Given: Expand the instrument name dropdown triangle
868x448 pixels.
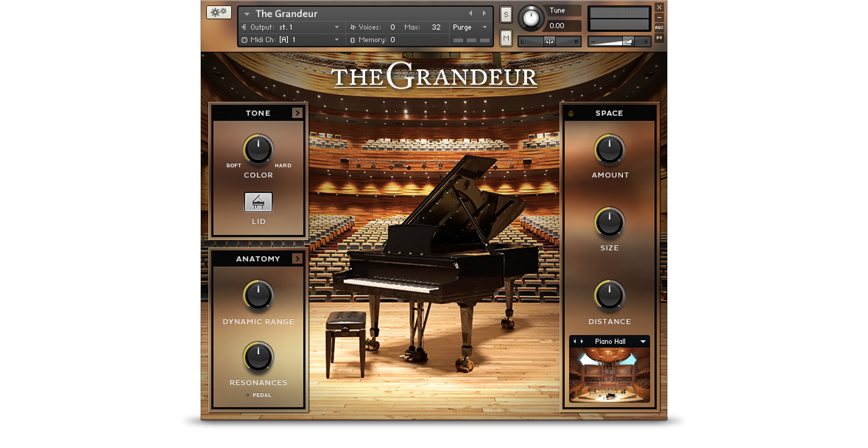Looking at the screenshot, I should [247, 14].
